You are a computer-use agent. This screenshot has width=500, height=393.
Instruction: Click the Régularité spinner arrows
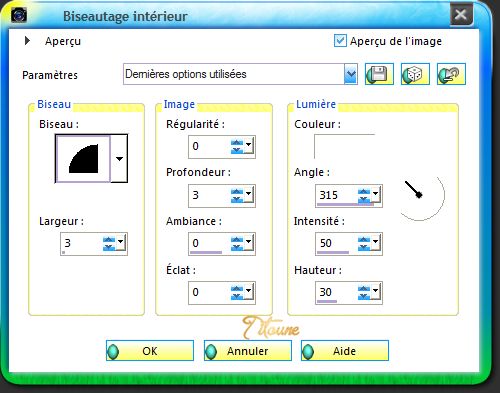click(237, 146)
